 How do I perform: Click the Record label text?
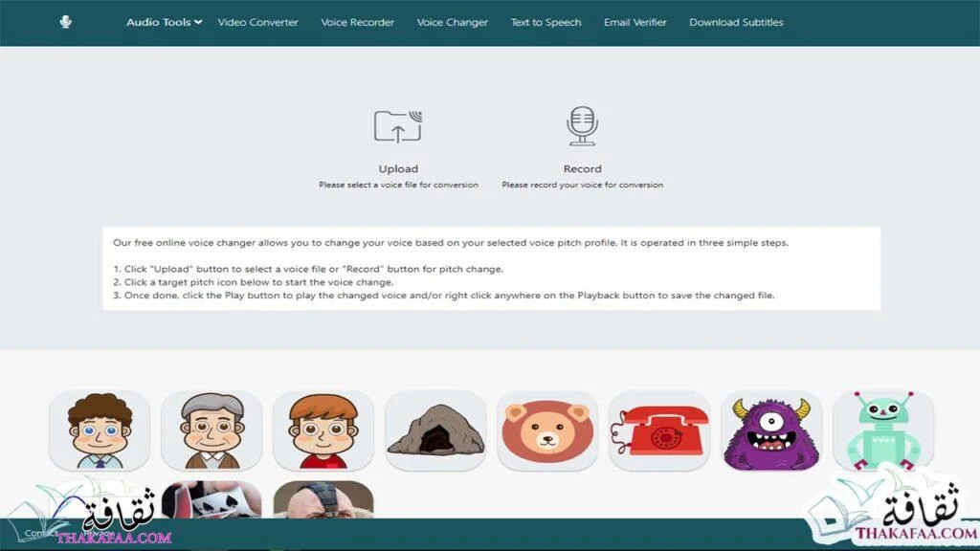[x=583, y=168]
